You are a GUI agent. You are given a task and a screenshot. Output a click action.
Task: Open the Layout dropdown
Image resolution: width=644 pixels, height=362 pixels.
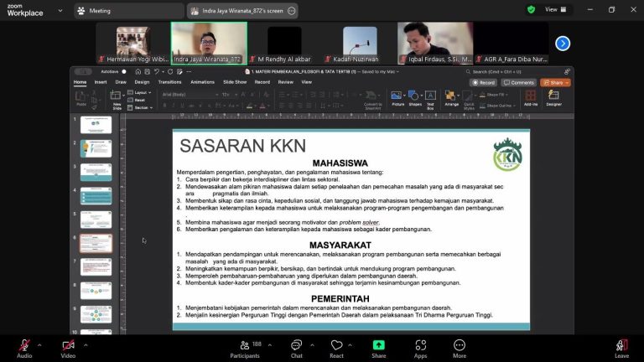click(140, 93)
